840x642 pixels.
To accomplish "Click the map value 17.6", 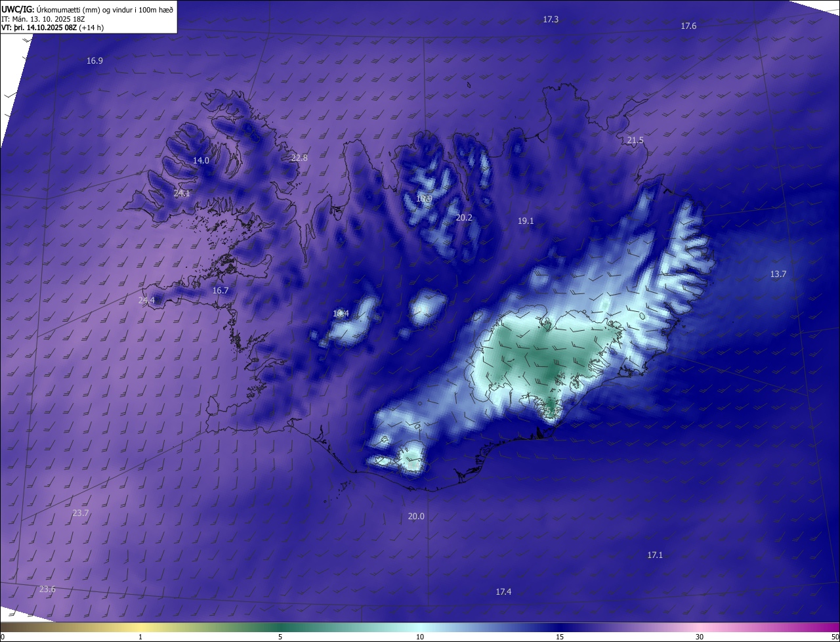I will 688,26.
